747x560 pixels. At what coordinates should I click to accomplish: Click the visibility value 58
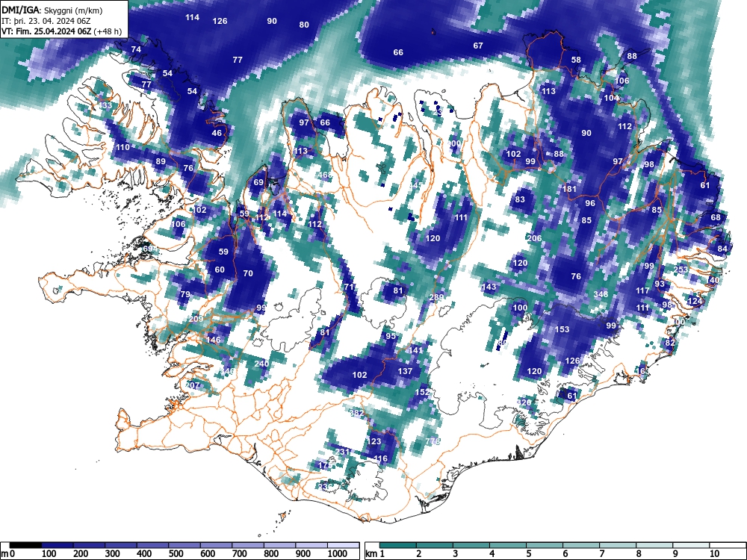pyautogui.click(x=576, y=60)
